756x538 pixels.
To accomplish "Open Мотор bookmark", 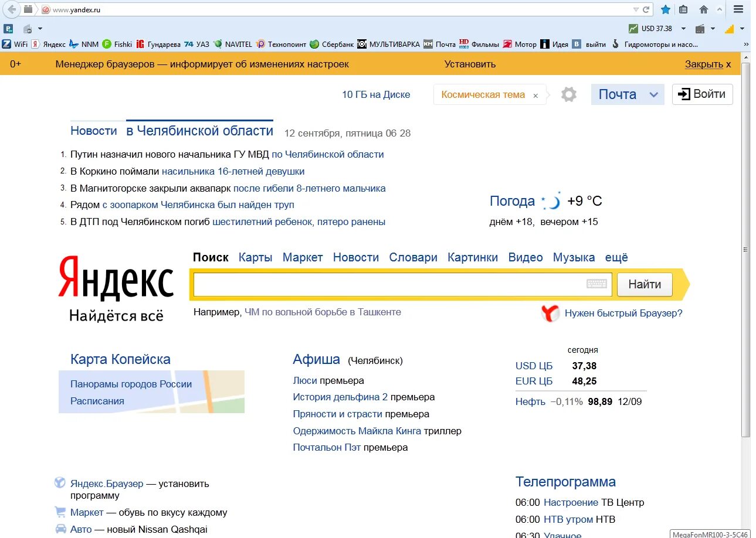I will (520, 44).
